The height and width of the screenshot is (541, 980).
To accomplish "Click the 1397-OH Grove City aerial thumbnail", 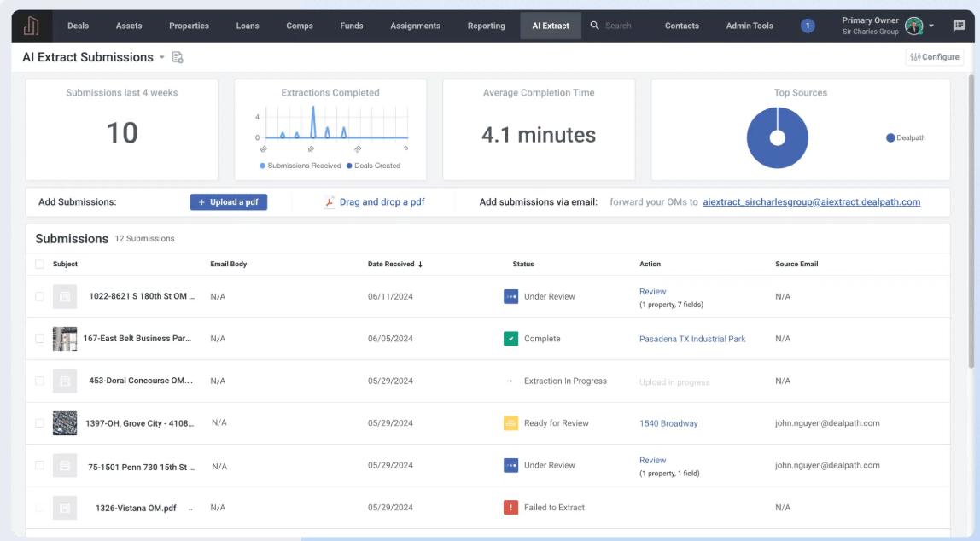I will [x=64, y=423].
